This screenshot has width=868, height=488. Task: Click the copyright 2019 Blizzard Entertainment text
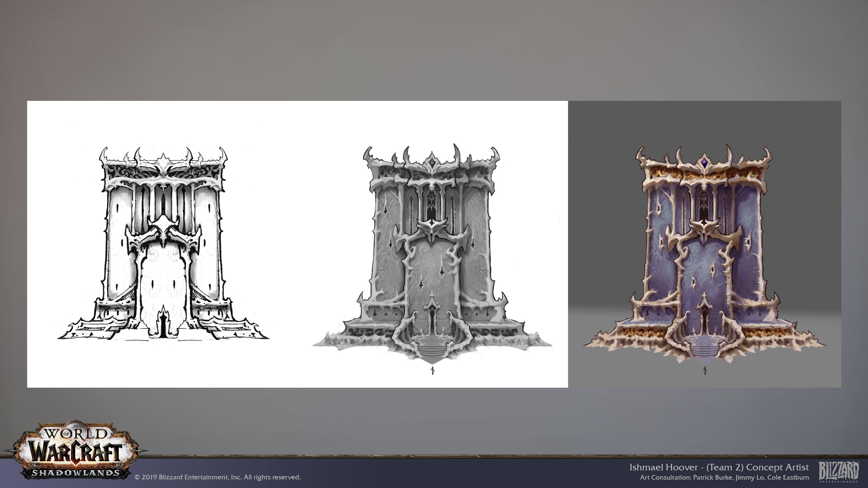217,477
